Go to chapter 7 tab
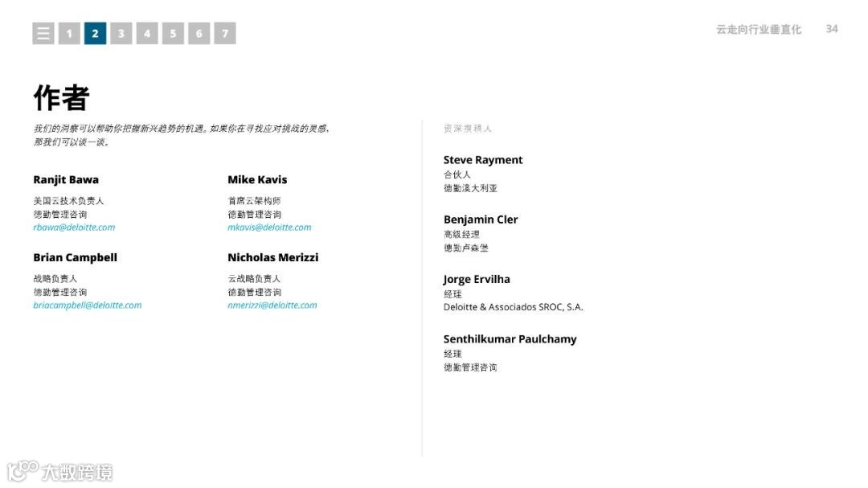The height and width of the screenshot is (488, 868). point(225,33)
